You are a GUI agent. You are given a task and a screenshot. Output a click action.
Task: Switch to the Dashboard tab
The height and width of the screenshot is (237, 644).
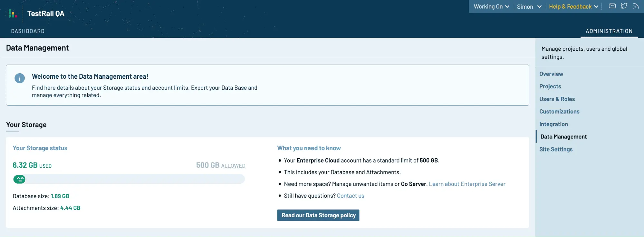point(28,31)
